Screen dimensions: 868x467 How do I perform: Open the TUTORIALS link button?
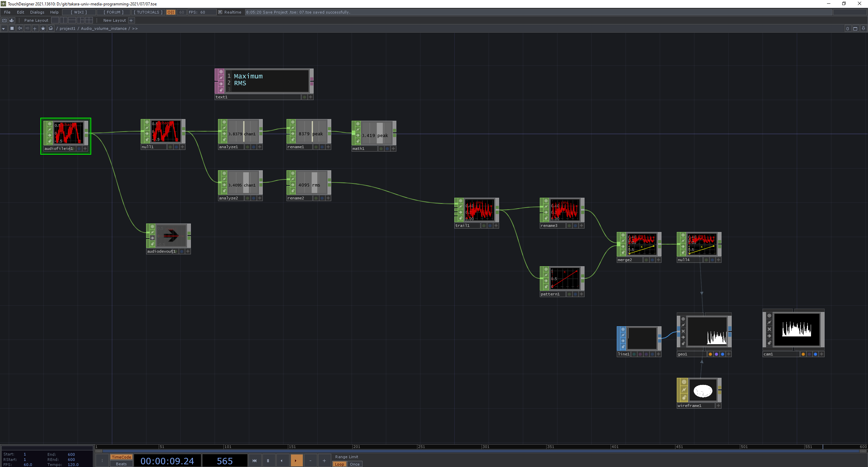pyautogui.click(x=148, y=12)
